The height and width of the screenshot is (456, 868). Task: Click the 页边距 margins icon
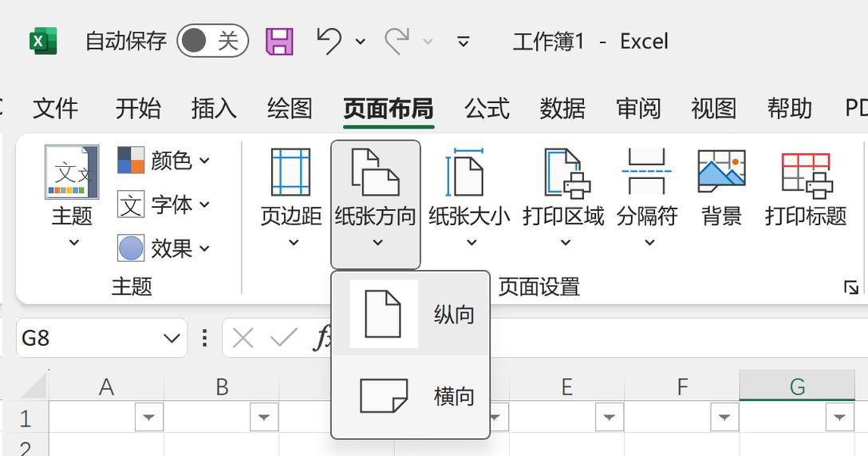click(x=290, y=172)
